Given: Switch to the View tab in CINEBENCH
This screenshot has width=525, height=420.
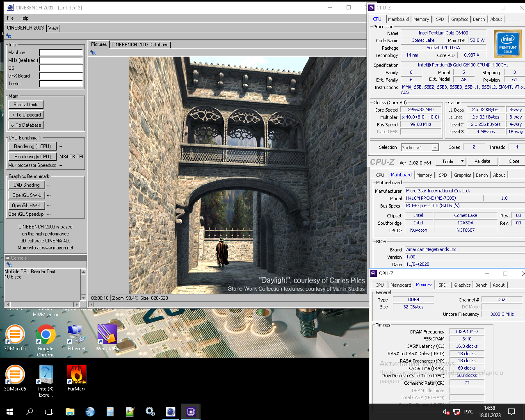Looking at the screenshot, I should (53, 28).
